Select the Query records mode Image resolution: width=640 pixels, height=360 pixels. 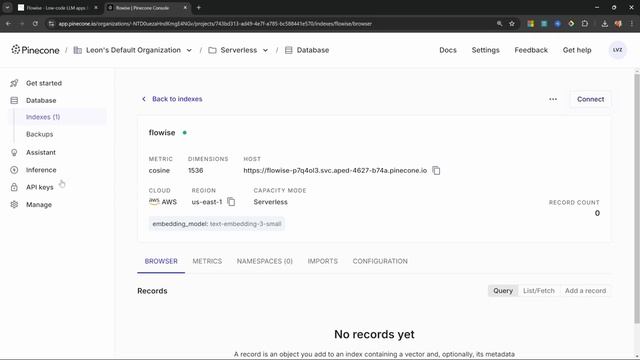tap(503, 291)
